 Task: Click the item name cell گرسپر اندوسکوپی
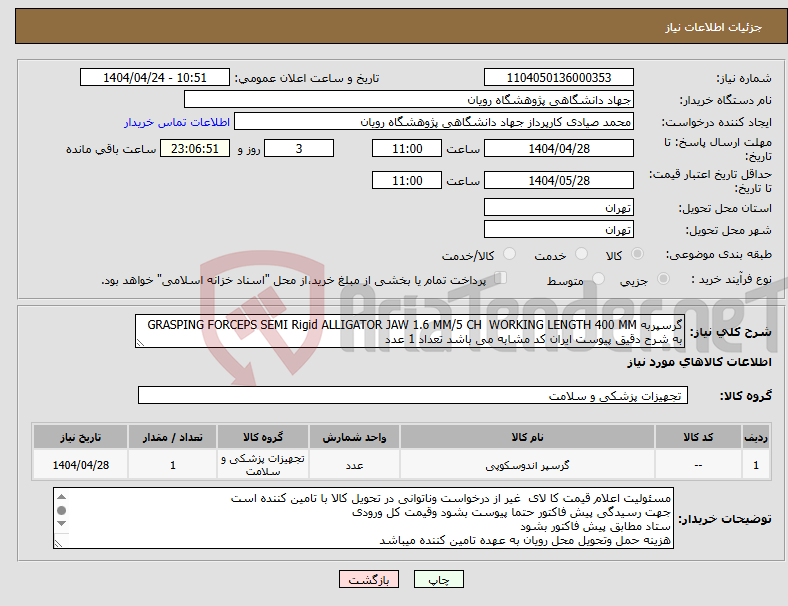click(x=527, y=465)
